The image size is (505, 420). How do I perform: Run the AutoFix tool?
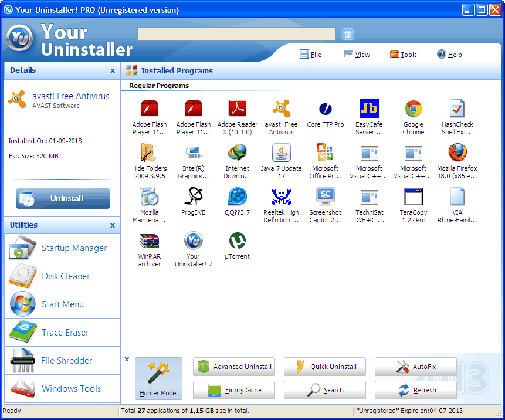416,367
